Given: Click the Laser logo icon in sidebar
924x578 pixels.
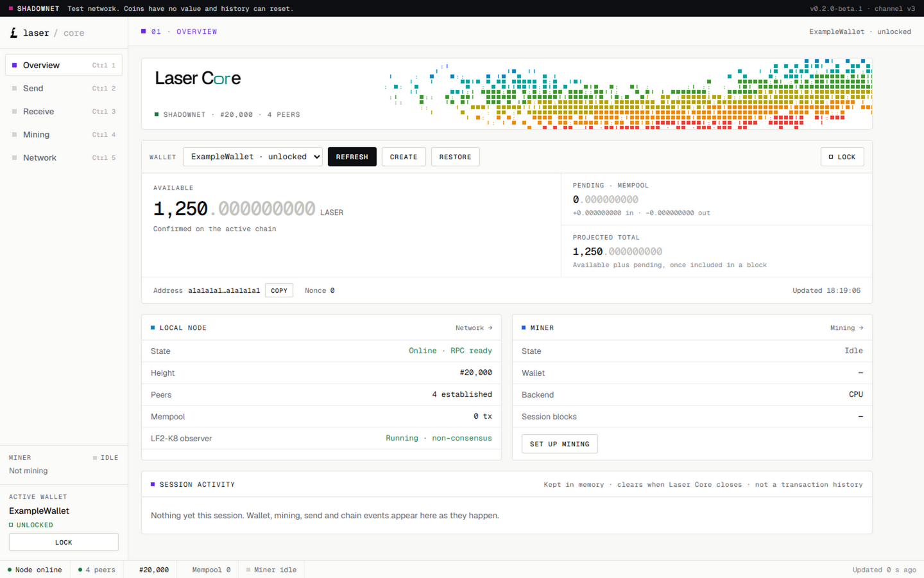Looking at the screenshot, I should point(13,33).
